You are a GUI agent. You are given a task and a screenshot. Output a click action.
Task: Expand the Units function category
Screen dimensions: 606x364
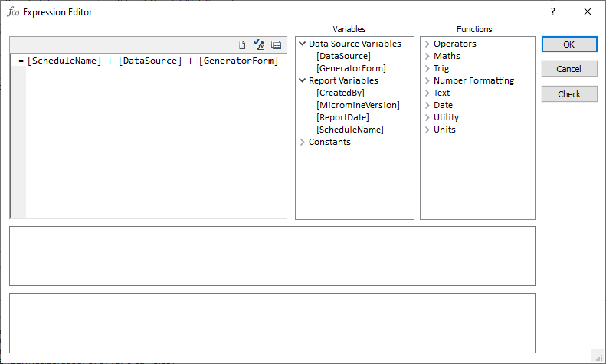click(x=427, y=130)
